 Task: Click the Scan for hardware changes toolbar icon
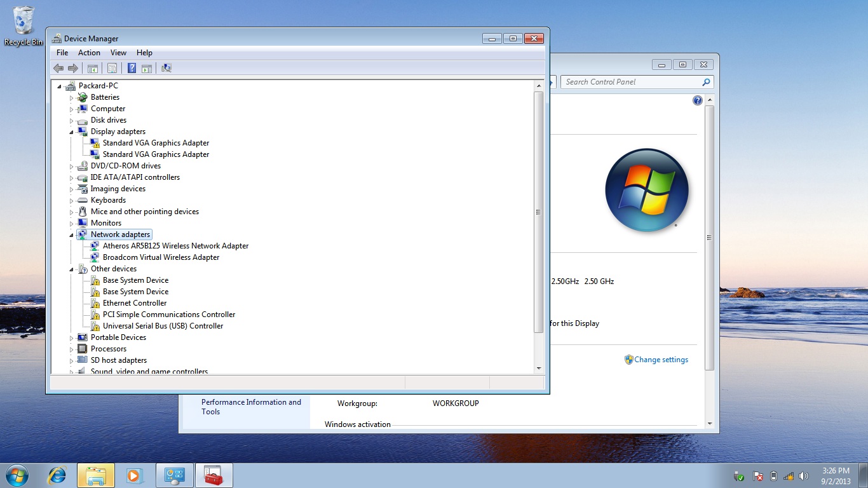(166, 68)
